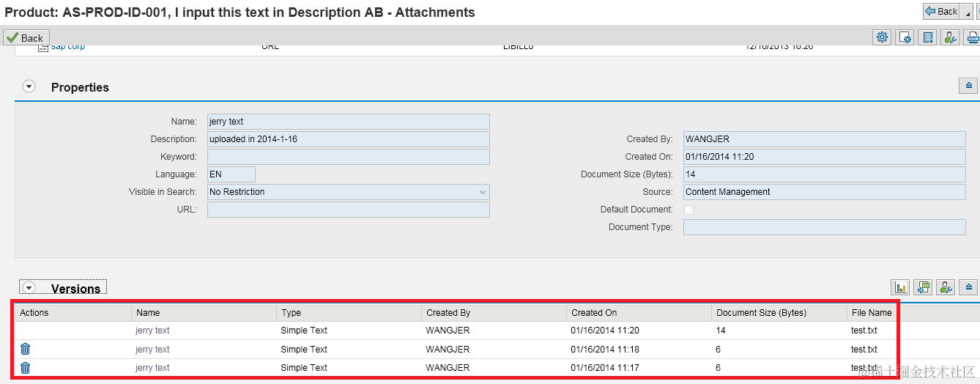This screenshot has width=980, height=384.
Task: Toggle the Default Document checkbox
Action: (x=688, y=210)
